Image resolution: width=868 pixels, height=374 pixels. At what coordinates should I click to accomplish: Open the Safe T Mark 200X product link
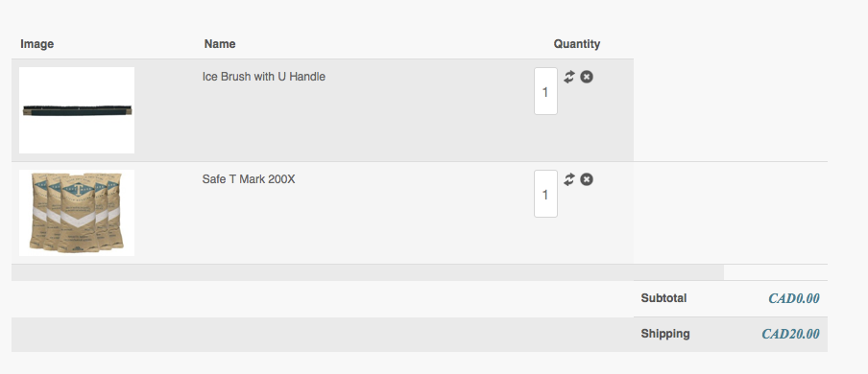pyautogui.click(x=249, y=179)
